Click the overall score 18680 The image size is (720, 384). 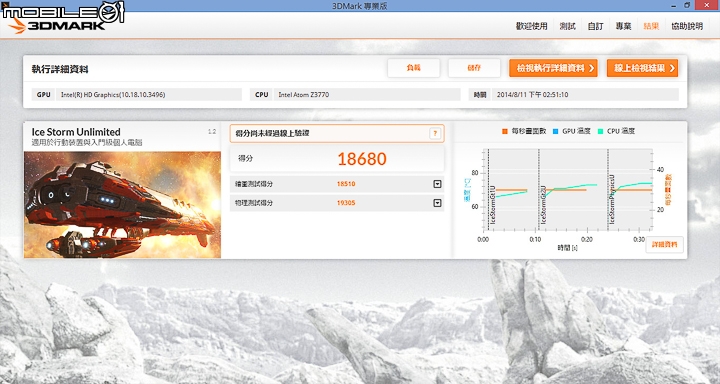pyautogui.click(x=362, y=159)
